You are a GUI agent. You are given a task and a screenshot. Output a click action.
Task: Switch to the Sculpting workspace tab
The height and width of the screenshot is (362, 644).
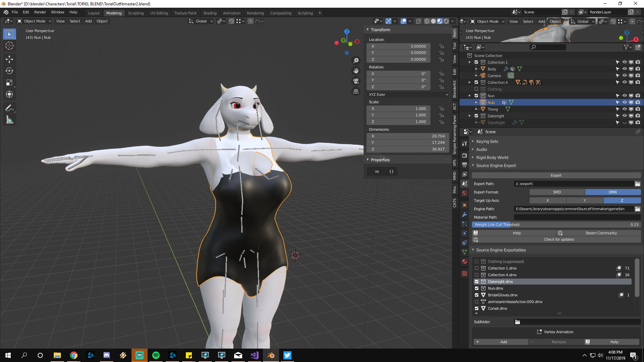point(136,13)
